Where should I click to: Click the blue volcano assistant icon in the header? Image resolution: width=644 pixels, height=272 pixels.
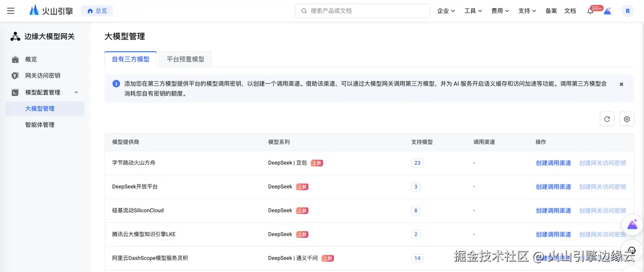coord(607,11)
